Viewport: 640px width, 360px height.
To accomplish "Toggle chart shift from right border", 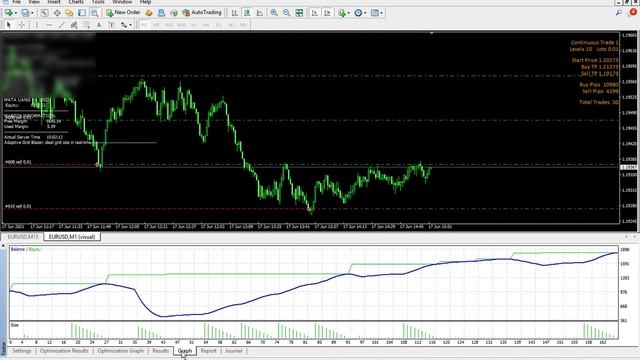I will 327,13.
